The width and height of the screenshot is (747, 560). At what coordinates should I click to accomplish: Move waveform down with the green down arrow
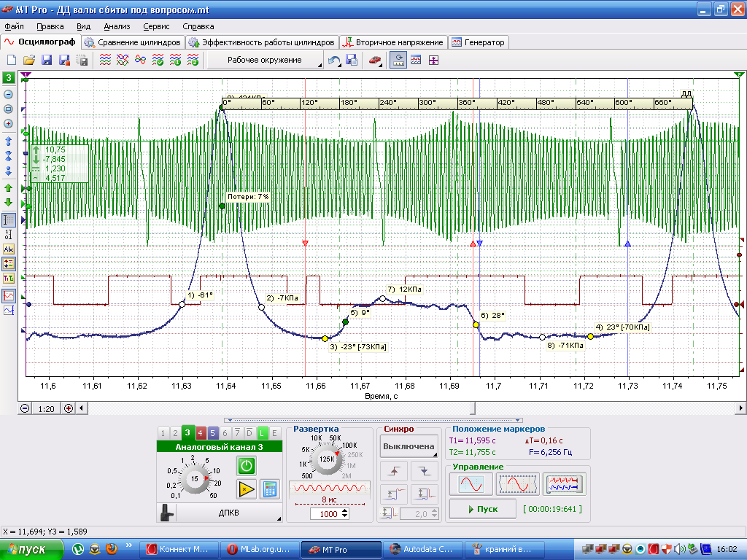(x=8, y=203)
